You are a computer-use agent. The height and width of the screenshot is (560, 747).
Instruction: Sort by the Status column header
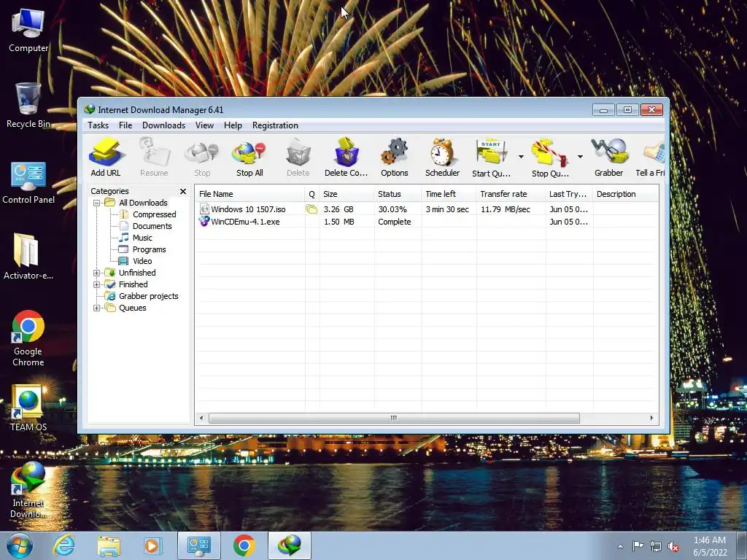pos(398,194)
